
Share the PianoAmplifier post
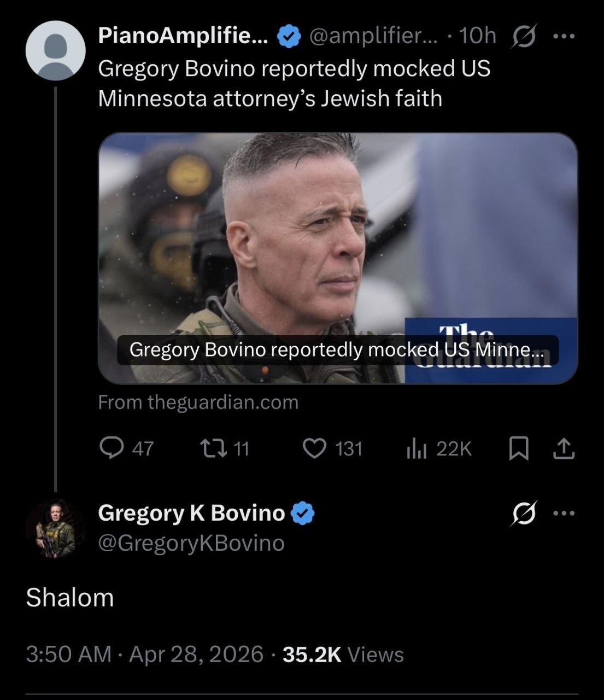pos(564,448)
